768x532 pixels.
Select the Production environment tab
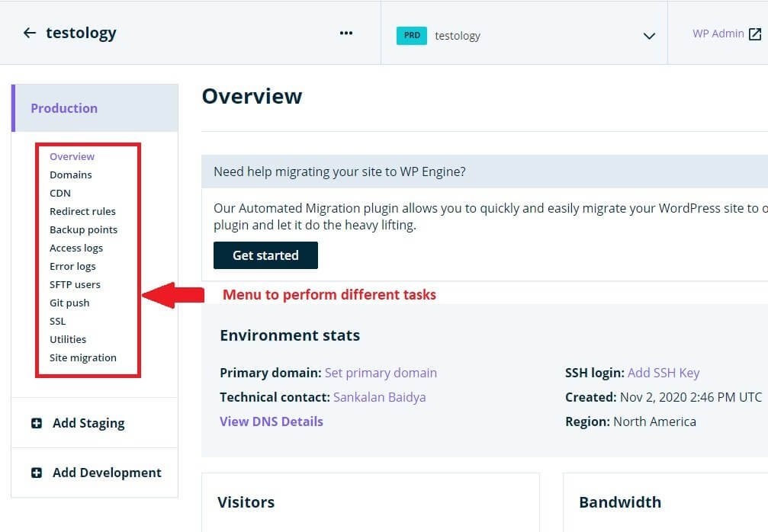[95, 108]
